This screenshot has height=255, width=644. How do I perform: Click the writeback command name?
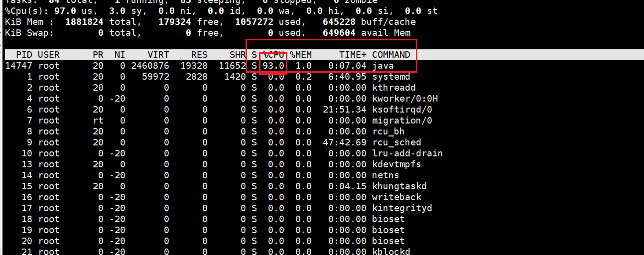[396, 197]
